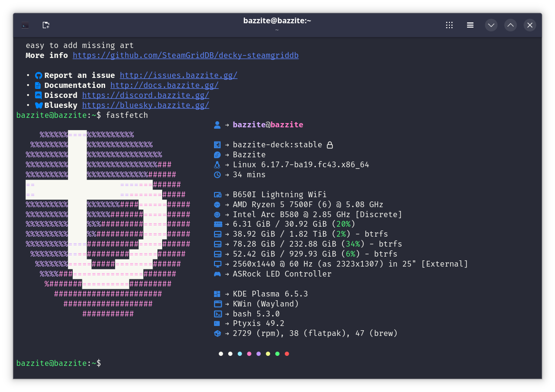Click the text 'Intel Arc B580 @ 2.85 GHz [Discrete]'

318,214
